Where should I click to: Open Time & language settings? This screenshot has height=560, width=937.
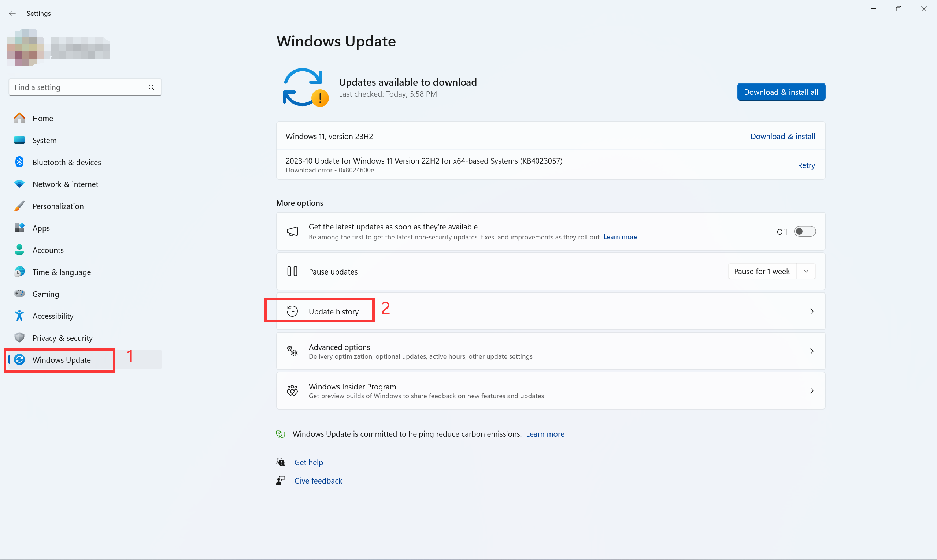click(x=85, y=272)
